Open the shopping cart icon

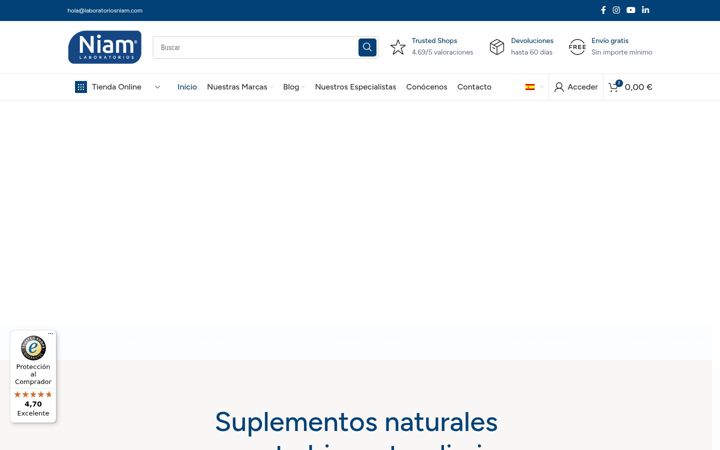pos(613,87)
